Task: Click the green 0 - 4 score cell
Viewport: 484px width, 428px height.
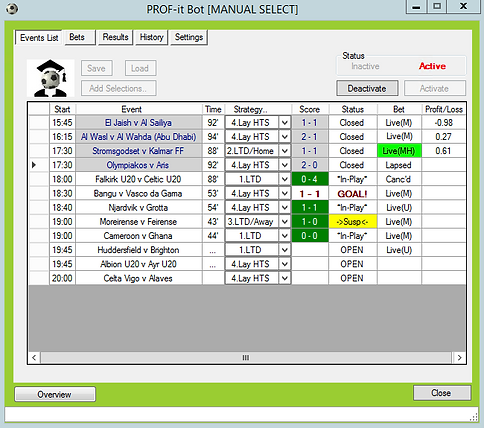Action: click(310, 179)
